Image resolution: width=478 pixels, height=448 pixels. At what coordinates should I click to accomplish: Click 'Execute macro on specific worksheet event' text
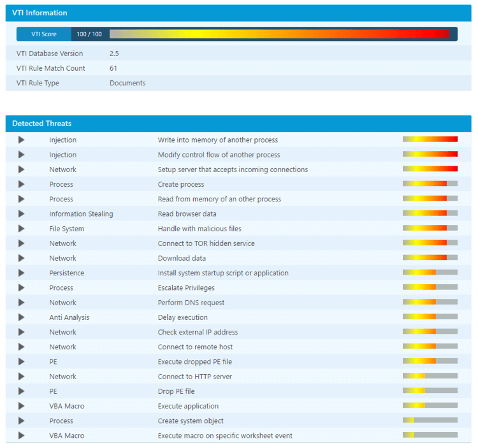point(225,435)
